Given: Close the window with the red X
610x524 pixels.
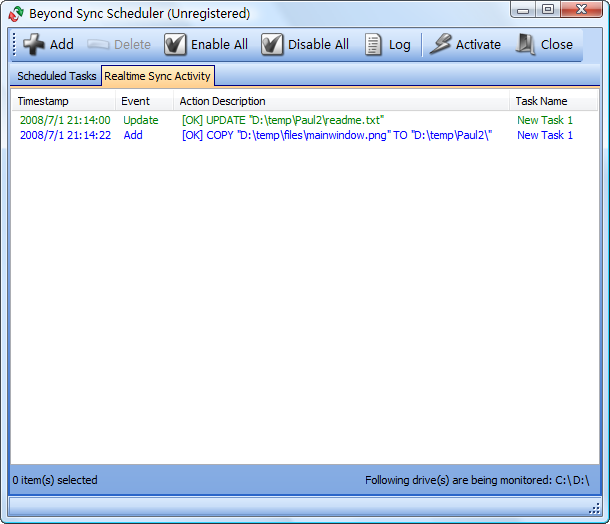Looking at the screenshot, I should (582, 10).
